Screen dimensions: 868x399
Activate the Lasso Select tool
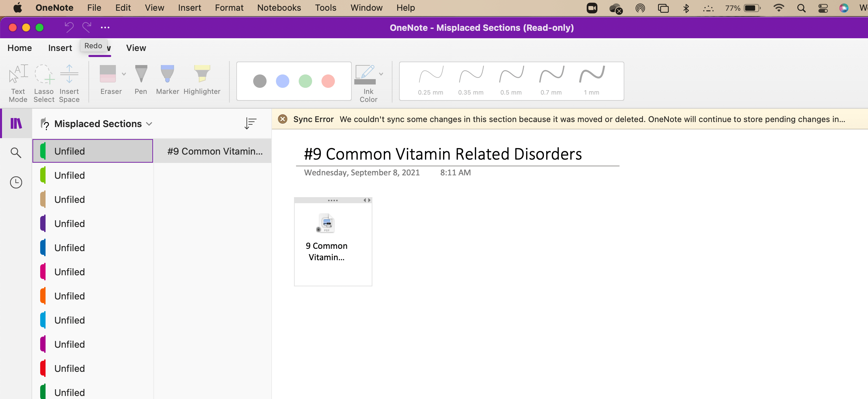pos(44,83)
